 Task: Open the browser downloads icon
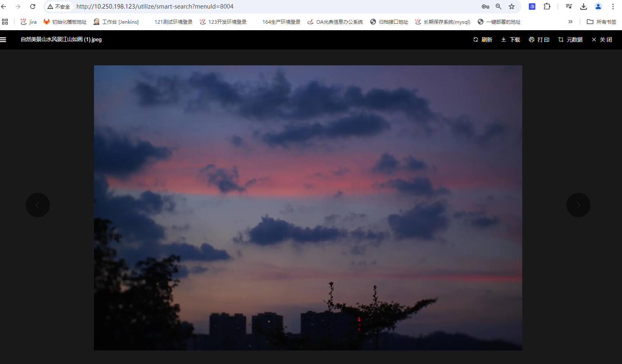click(584, 7)
